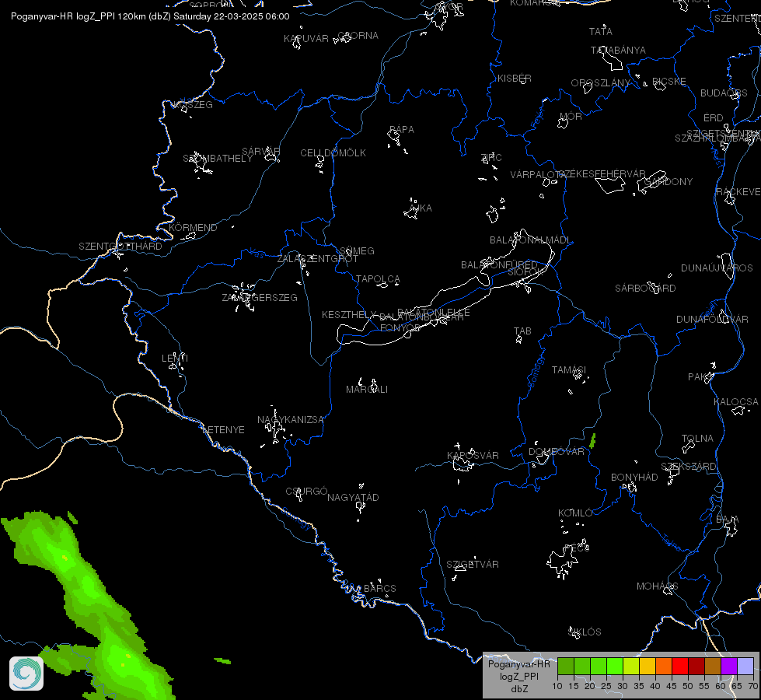Click the MOHÁCS city label

[x=657, y=586]
